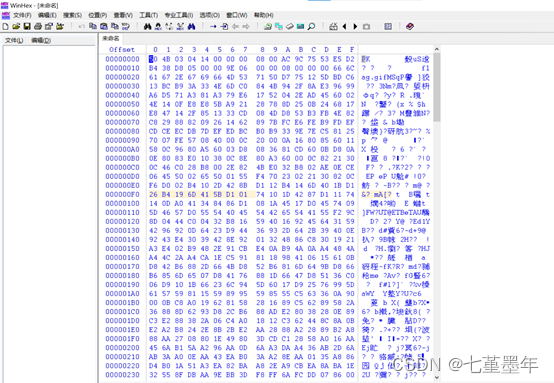Click the first hex byte at offset 00000000
Viewport: 554px width, 383px height.
(153, 59)
